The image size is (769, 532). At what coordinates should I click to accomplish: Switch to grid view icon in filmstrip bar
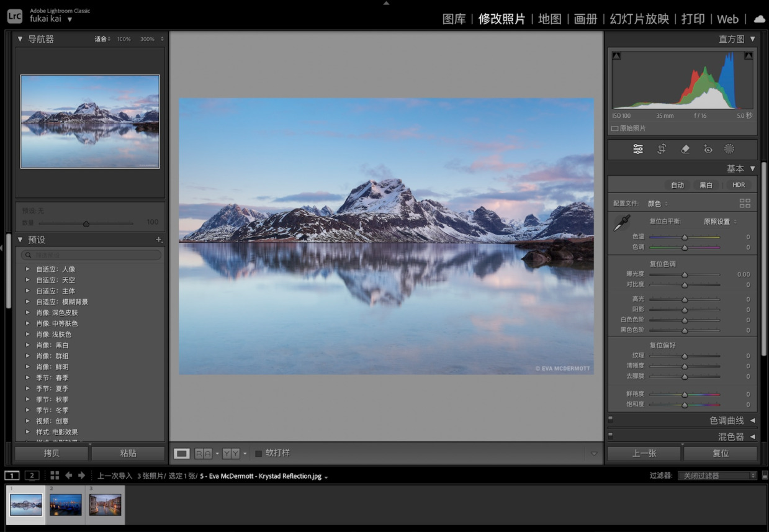point(55,476)
